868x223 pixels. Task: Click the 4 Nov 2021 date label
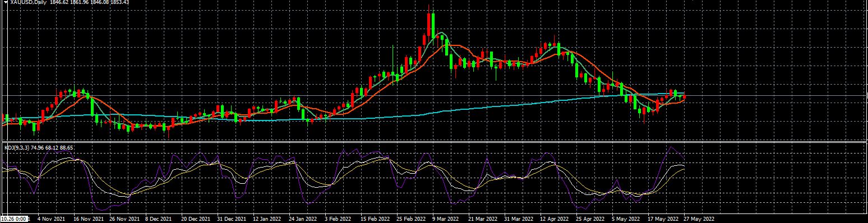coord(51,219)
